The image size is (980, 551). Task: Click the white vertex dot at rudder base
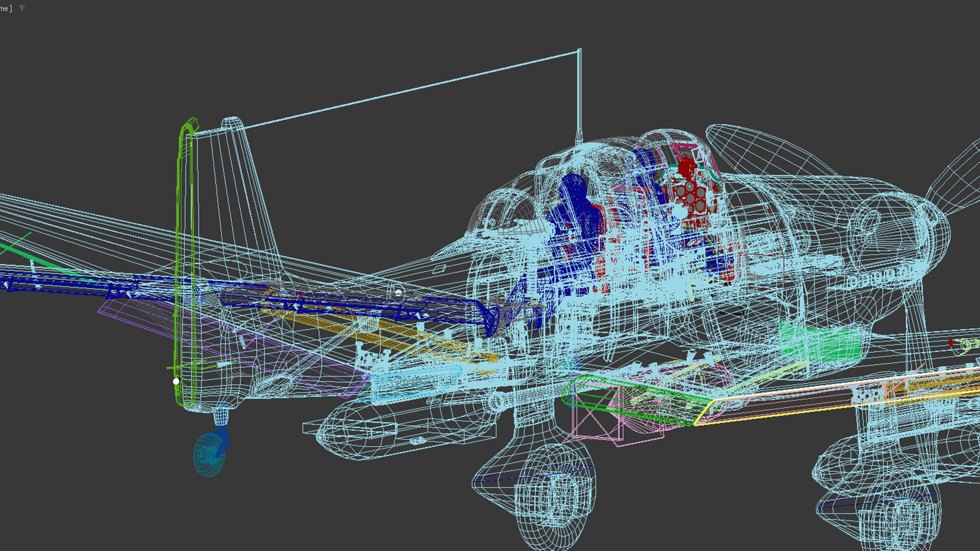(x=176, y=381)
